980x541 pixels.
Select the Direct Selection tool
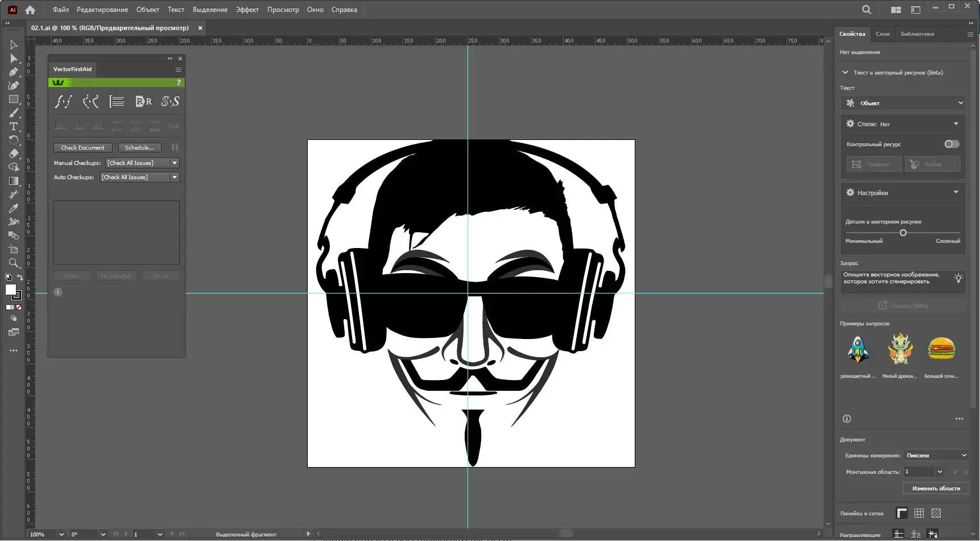coord(14,58)
